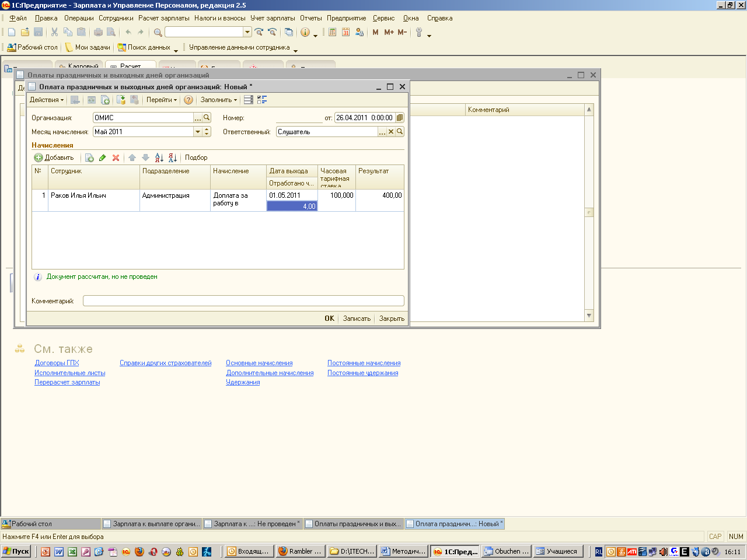Sort rows ascending icon
747x560 pixels.
(159, 157)
